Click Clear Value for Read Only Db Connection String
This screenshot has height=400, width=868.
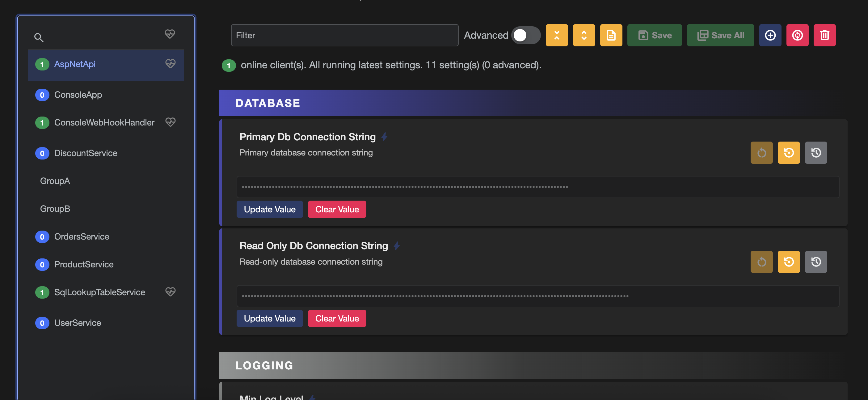click(337, 318)
